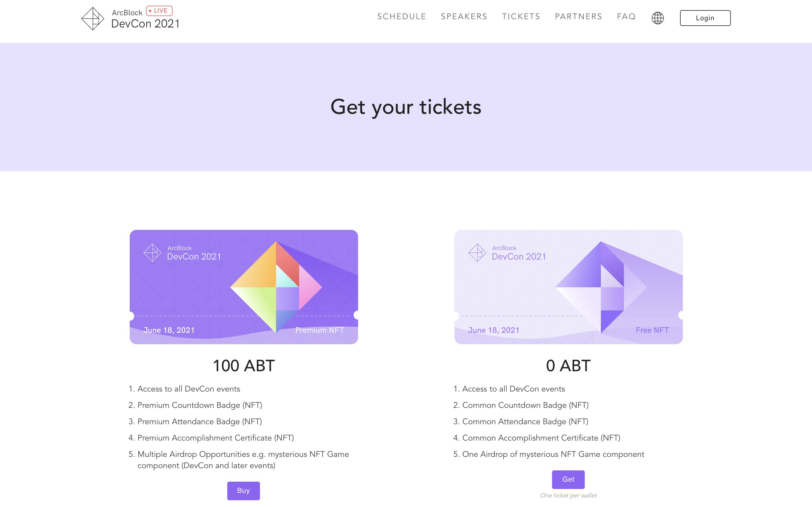This screenshot has width=812, height=507.
Task: Open the globe language selector
Action: [657, 18]
